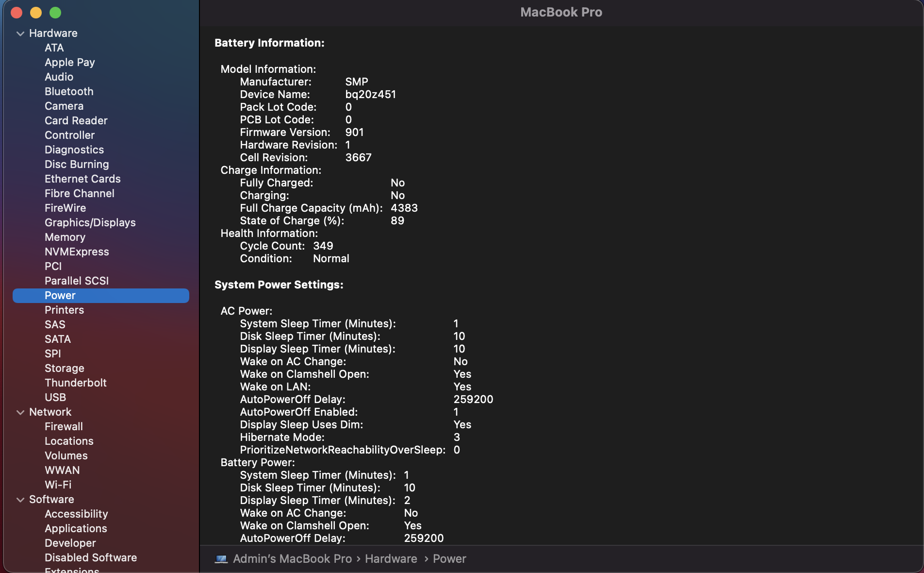Show Bluetooth information
Image resolution: width=924 pixels, height=573 pixels.
point(69,91)
